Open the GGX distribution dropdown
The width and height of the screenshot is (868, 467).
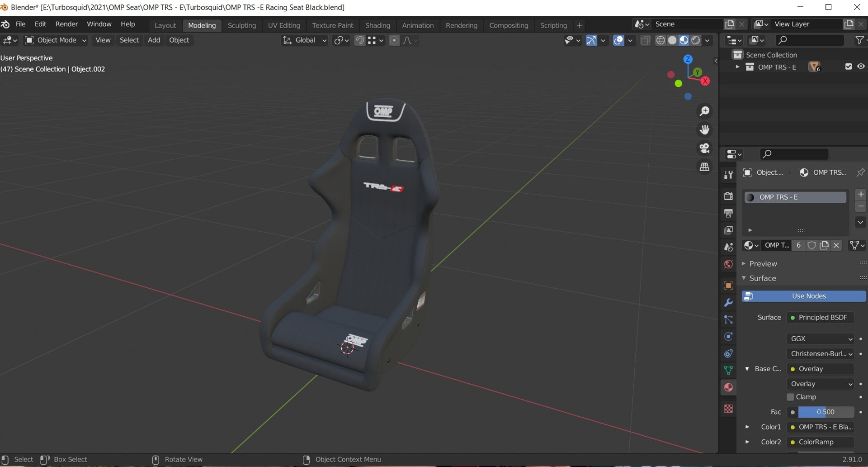point(821,338)
